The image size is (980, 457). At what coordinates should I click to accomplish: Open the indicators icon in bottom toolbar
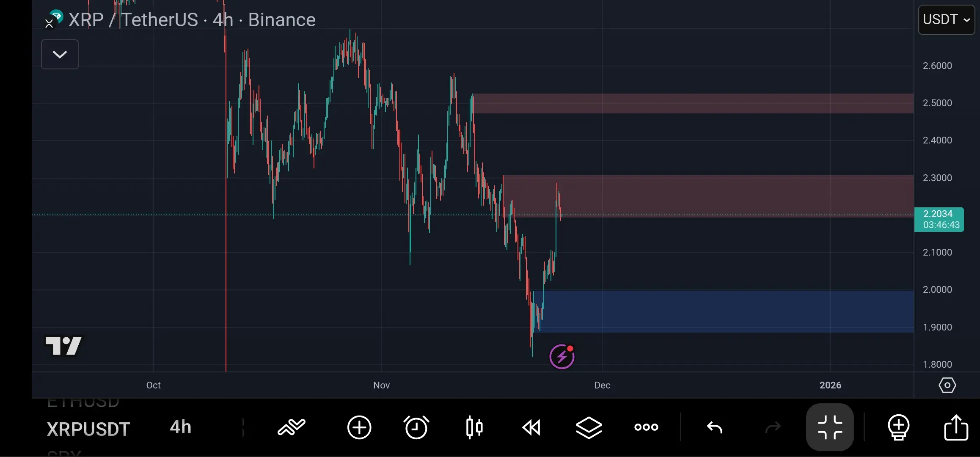(x=292, y=427)
